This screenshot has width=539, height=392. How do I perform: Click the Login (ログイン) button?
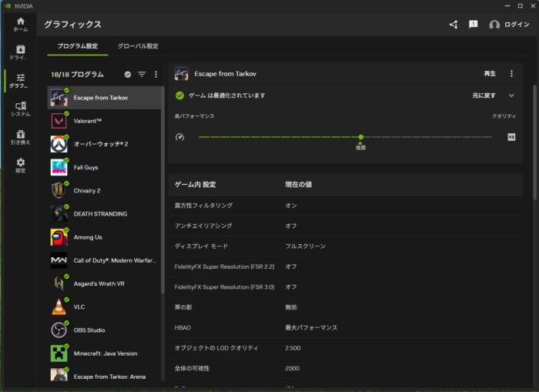517,25
